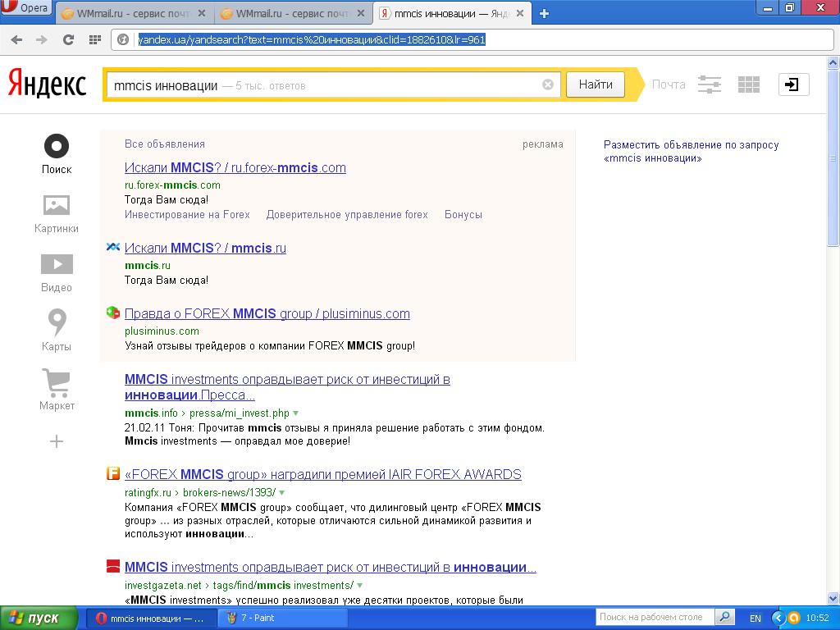
Task: Click the green ru.forex-mmcis.com URL text
Action: coord(172,185)
